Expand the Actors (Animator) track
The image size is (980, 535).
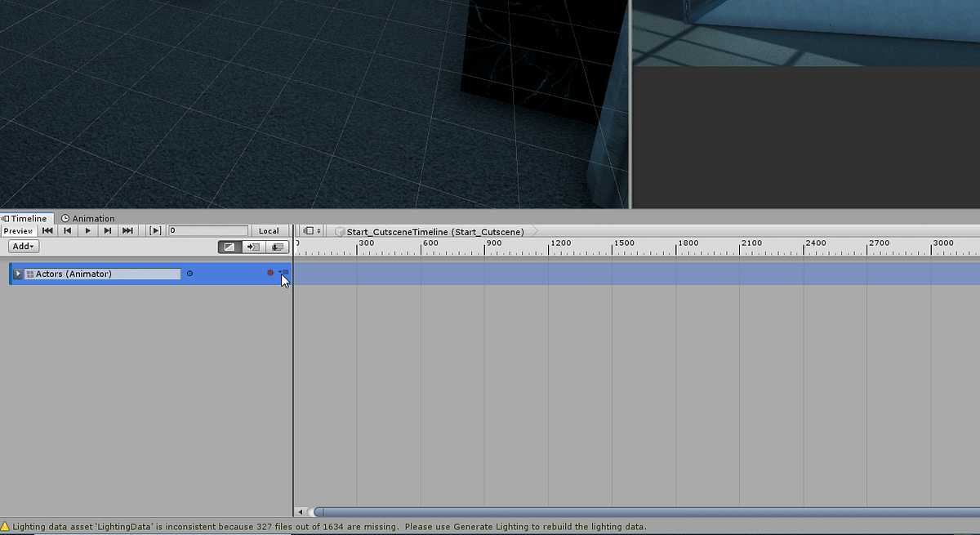point(17,274)
